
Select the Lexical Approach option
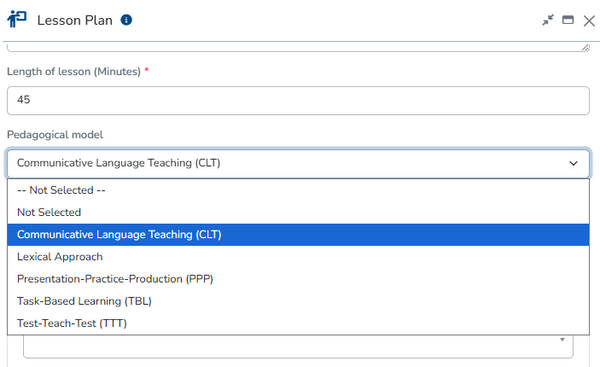tap(298, 257)
